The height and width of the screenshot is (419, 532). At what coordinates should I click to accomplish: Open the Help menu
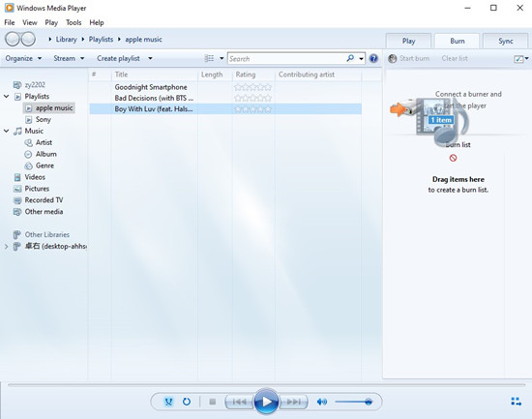click(97, 23)
